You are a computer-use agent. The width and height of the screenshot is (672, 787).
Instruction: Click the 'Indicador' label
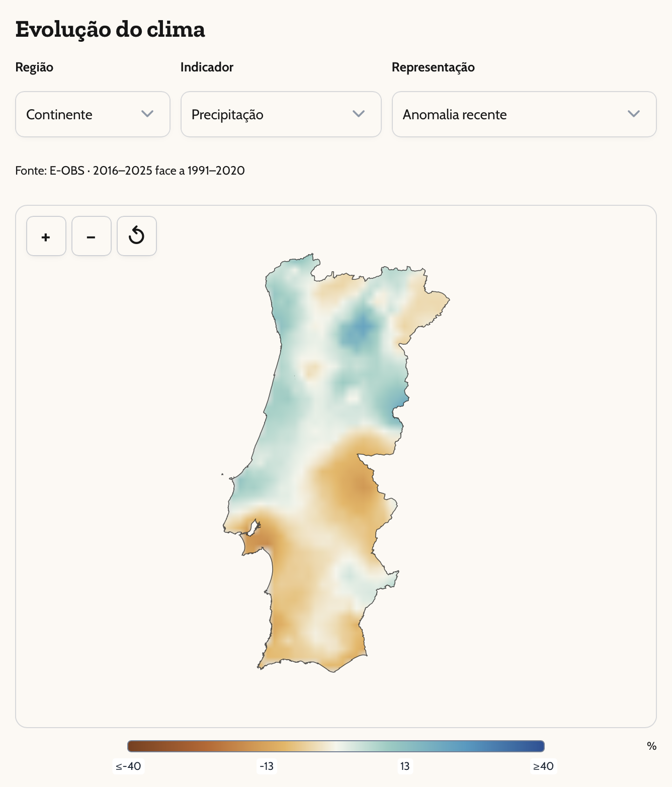pos(207,67)
